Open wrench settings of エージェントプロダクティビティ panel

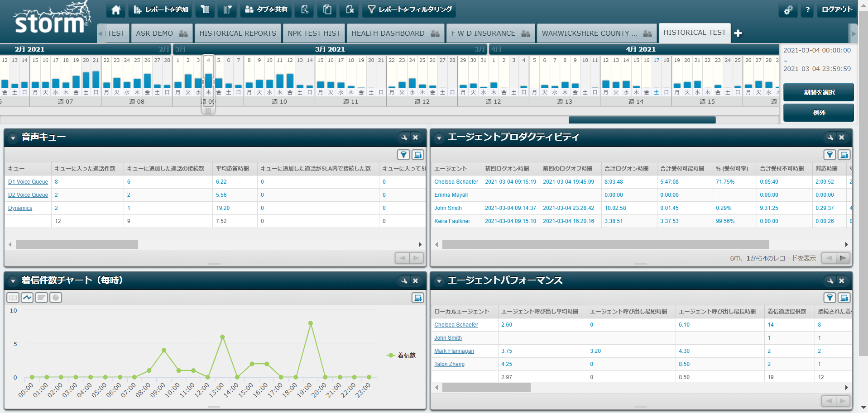coord(830,138)
